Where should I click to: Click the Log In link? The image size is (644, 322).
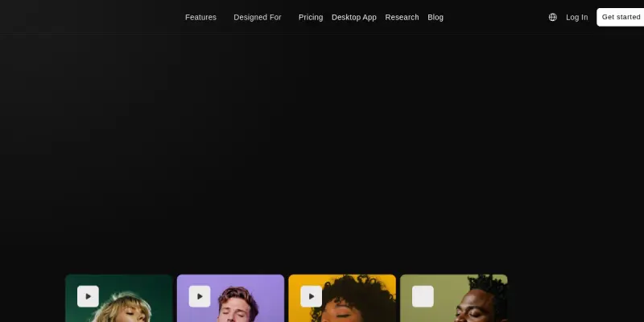click(x=576, y=17)
